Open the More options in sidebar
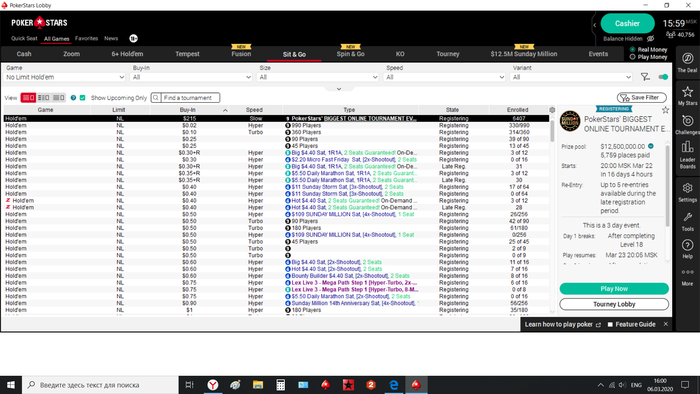The width and height of the screenshot is (700, 394). click(x=687, y=277)
